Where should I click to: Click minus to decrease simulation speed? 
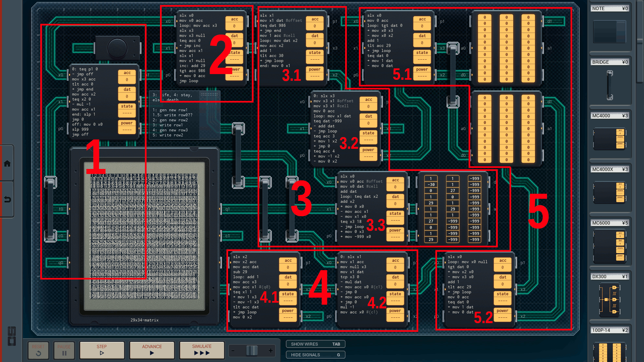(233, 351)
